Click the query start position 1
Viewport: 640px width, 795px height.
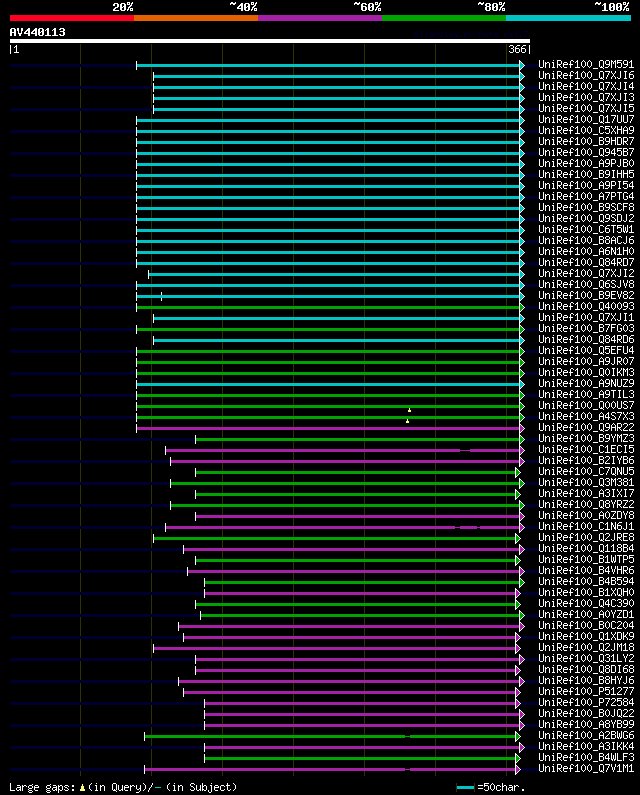click(17, 49)
